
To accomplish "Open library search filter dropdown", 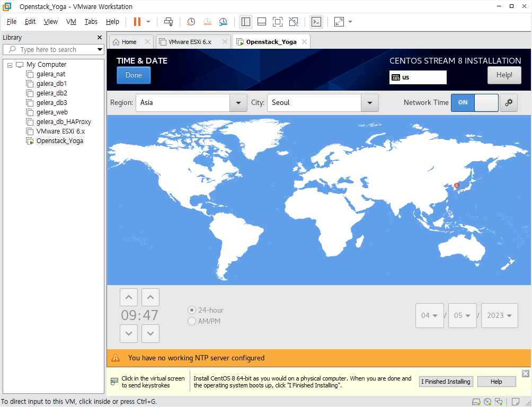I will 100,50.
